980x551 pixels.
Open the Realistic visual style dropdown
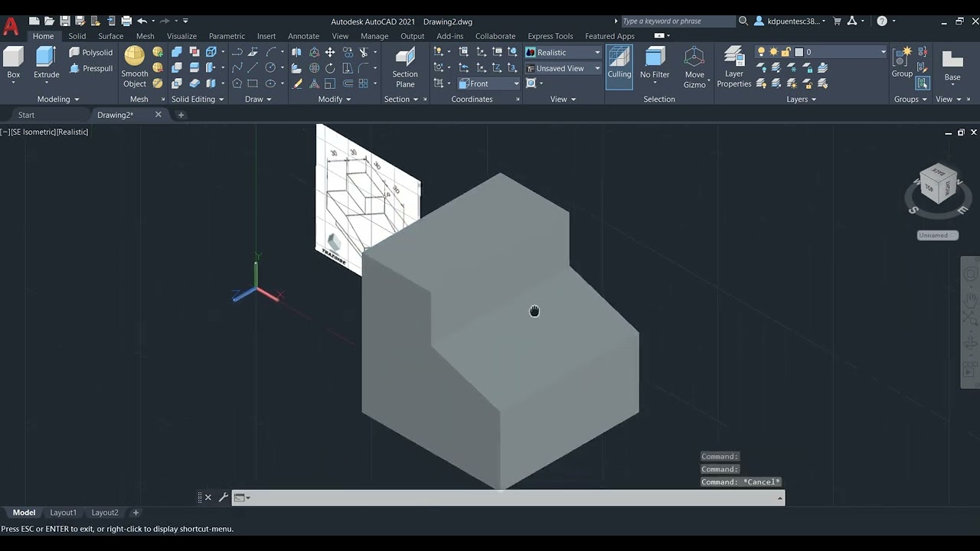coord(563,52)
